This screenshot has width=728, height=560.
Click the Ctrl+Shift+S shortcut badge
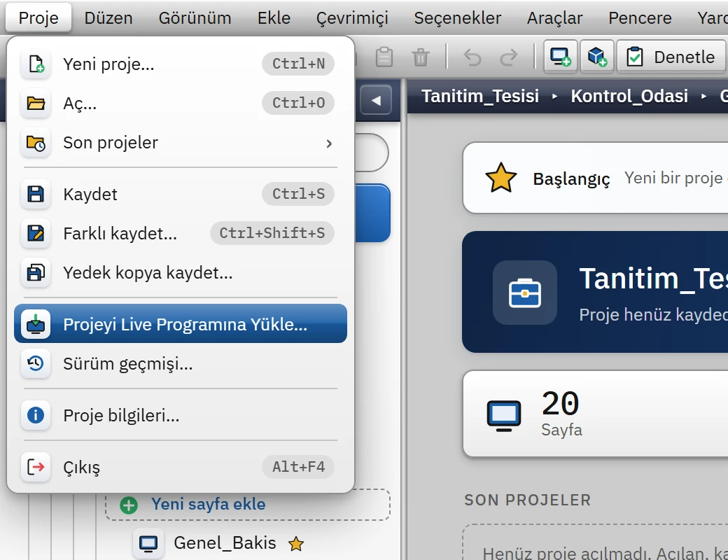272,233
